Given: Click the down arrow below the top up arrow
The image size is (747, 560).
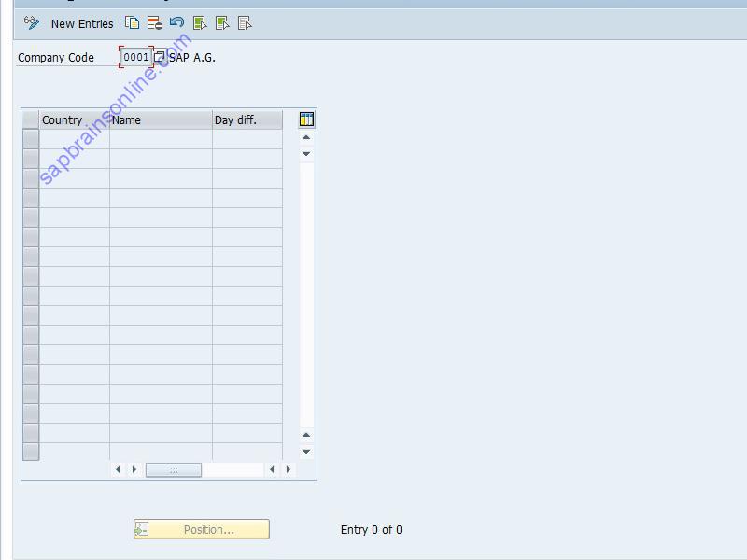Looking at the screenshot, I should pos(306,154).
